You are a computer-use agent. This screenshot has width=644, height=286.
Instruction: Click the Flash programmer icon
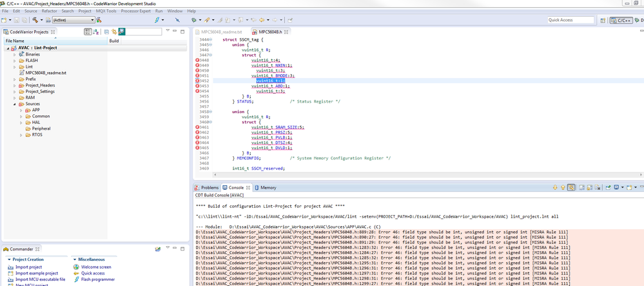[x=76, y=280]
